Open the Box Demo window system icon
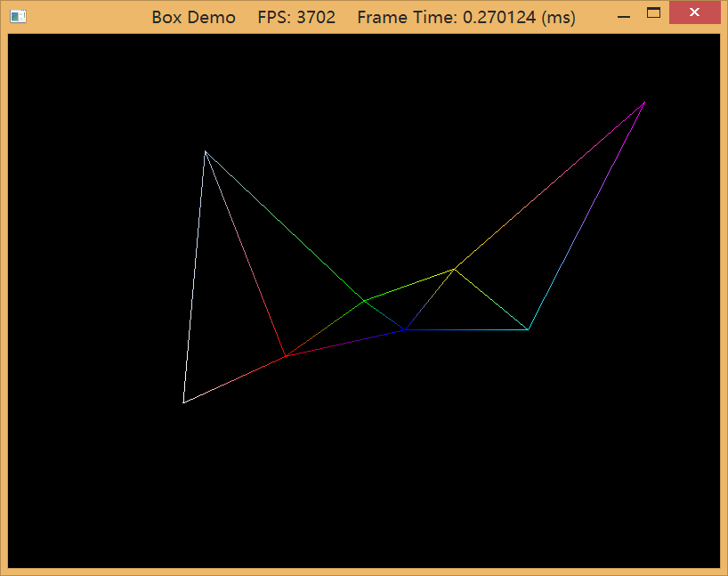Image resolution: width=728 pixels, height=576 pixels. pos(18,17)
